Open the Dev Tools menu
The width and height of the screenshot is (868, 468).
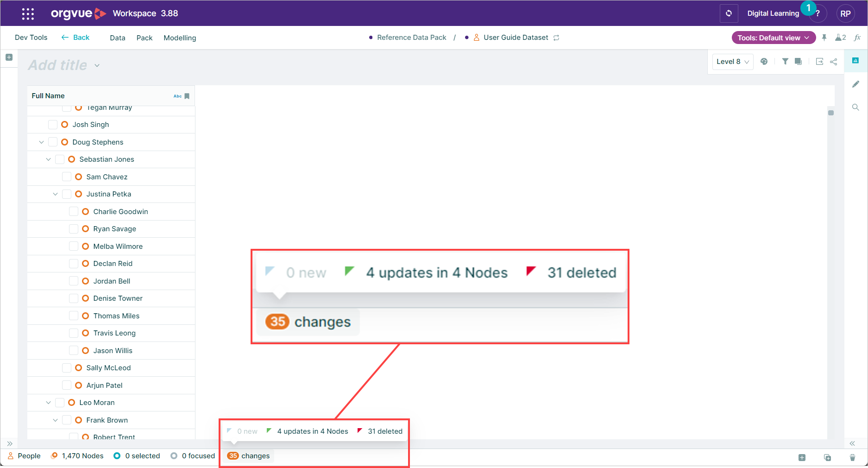[31, 38]
